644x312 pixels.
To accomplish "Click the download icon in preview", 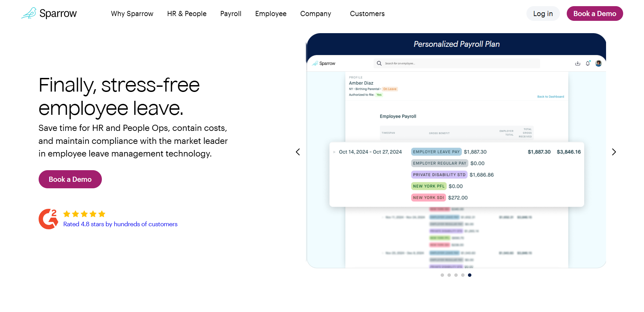I will click(x=578, y=63).
